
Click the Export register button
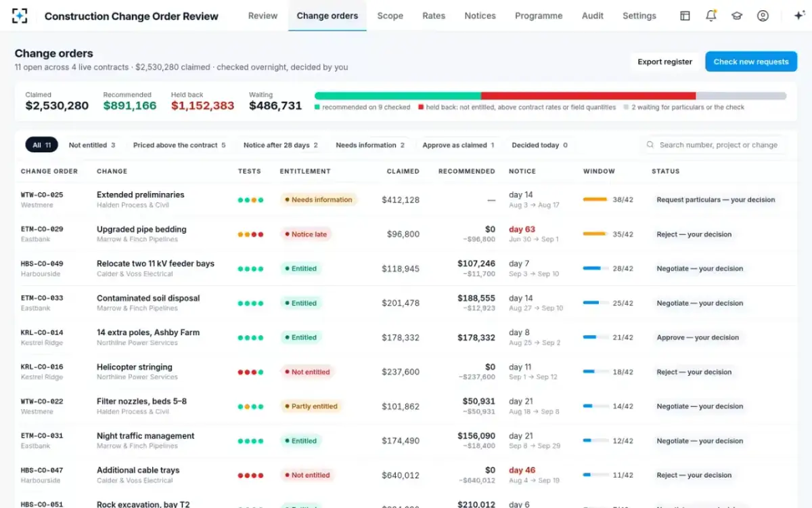(x=664, y=62)
